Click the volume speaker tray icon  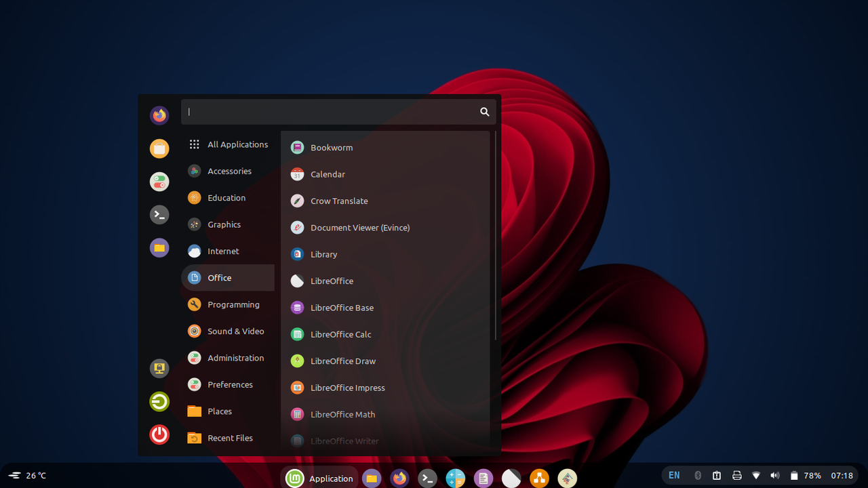click(x=775, y=476)
